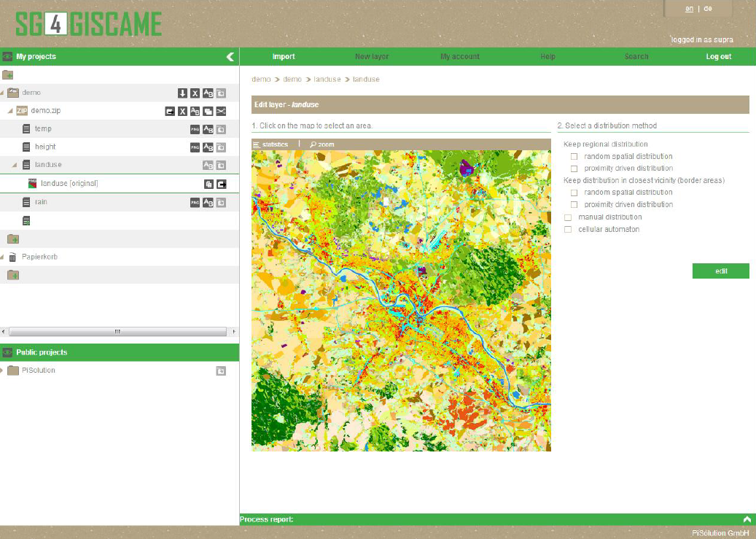Check random spatial distribution under closest vicinity
756x539 pixels.
574,193
